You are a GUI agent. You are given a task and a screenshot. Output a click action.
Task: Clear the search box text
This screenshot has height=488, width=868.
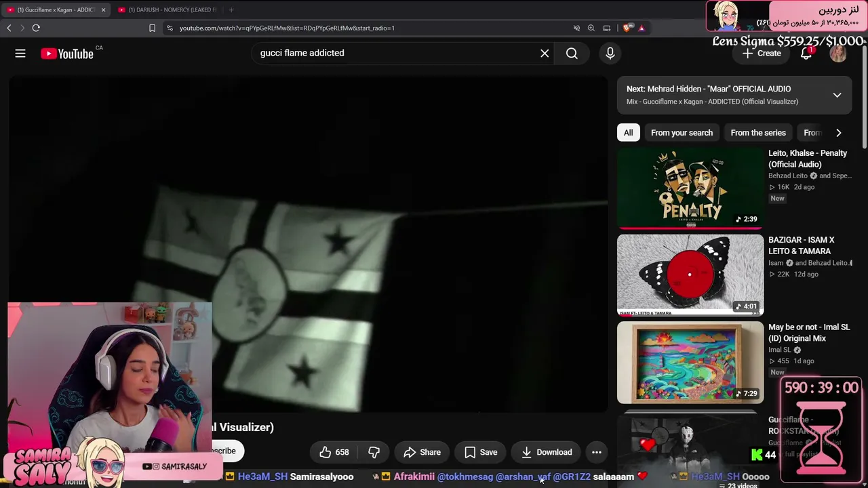(x=545, y=53)
